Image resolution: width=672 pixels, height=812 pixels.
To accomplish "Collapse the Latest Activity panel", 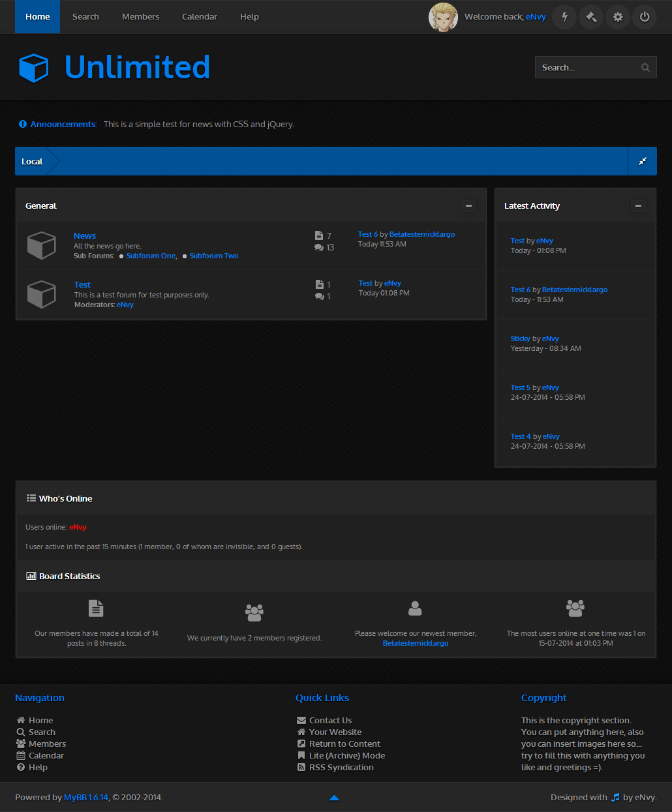I will [x=638, y=206].
